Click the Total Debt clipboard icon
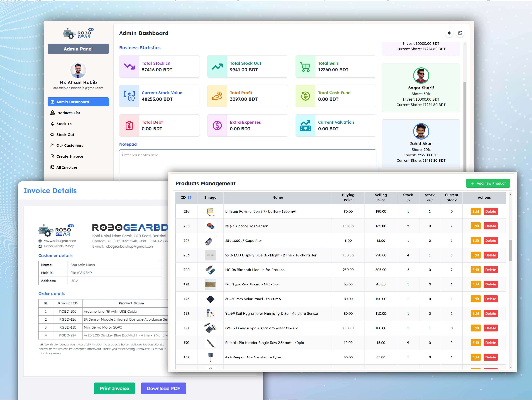532x400 pixels. pos(129,125)
